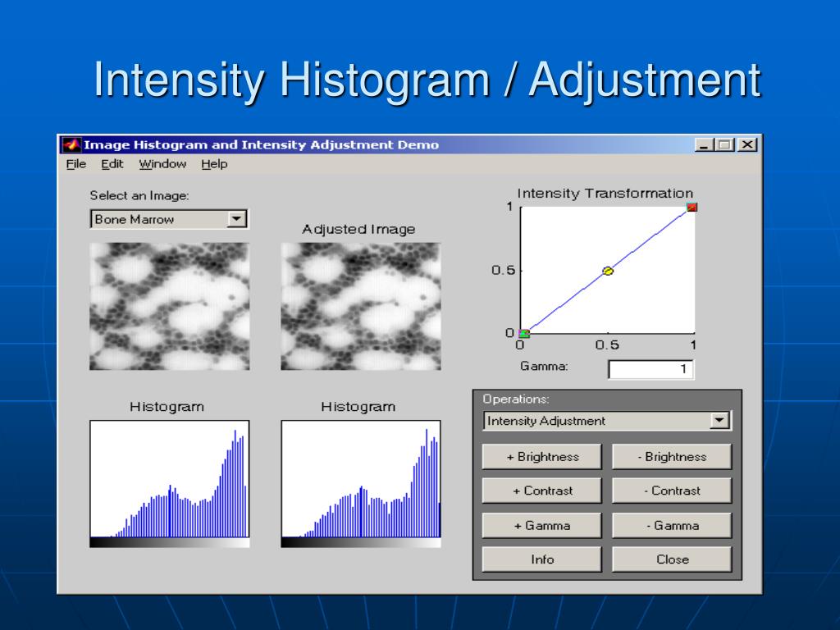Click the Bone Marrow selection box
Image resolution: width=840 pixels, height=630 pixels.
pos(169,219)
